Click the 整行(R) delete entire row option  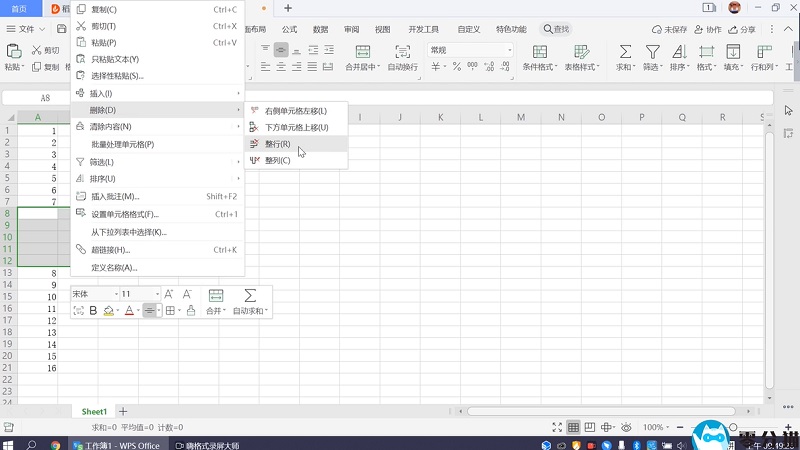(278, 144)
